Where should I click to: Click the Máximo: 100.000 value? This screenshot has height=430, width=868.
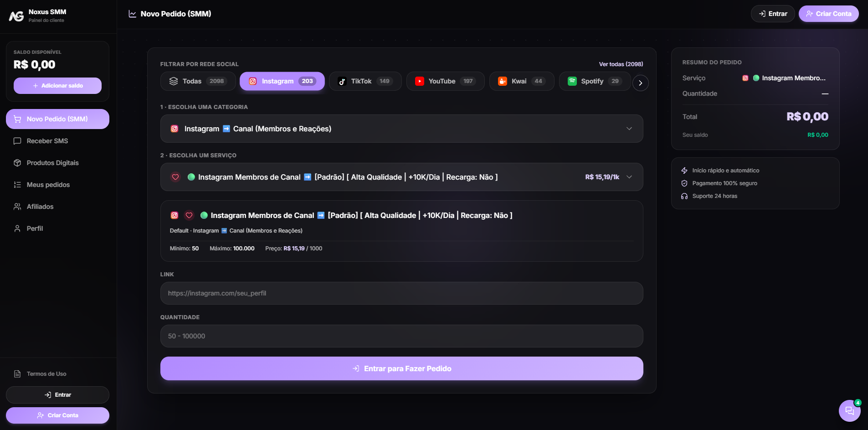pos(244,249)
